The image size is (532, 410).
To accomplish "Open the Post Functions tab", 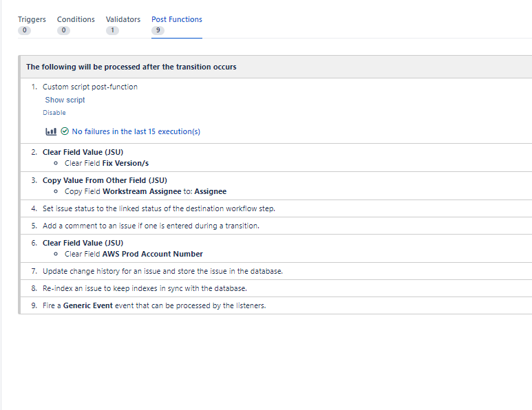I will click(x=177, y=19).
